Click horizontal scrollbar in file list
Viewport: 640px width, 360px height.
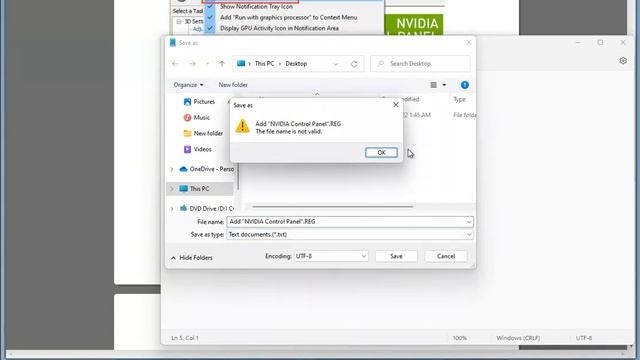pyautogui.click(x=333, y=207)
